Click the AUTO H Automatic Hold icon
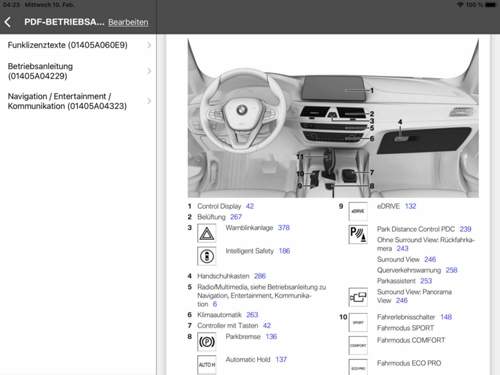Image resolution: width=500 pixels, height=375 pixels. click(207, 365)
